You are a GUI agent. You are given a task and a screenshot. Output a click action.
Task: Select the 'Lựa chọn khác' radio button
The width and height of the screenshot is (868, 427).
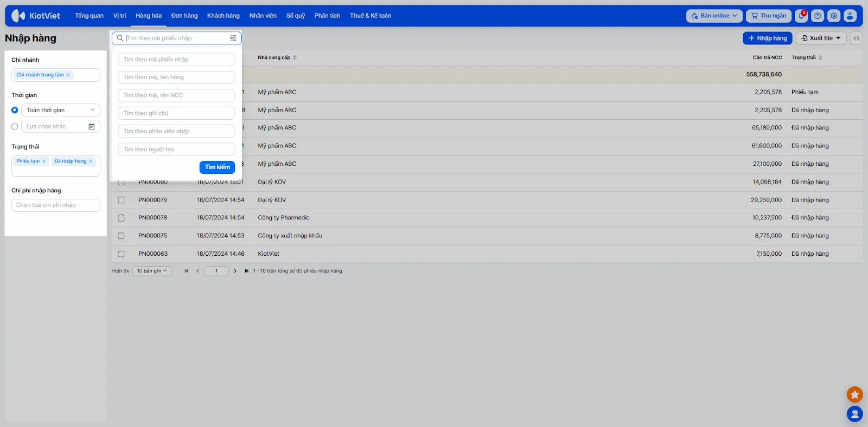(x=15, y=127)
